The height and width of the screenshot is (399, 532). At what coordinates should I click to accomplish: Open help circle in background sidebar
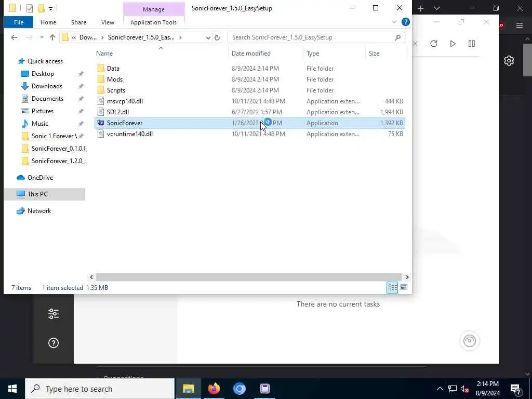[54, 343]
